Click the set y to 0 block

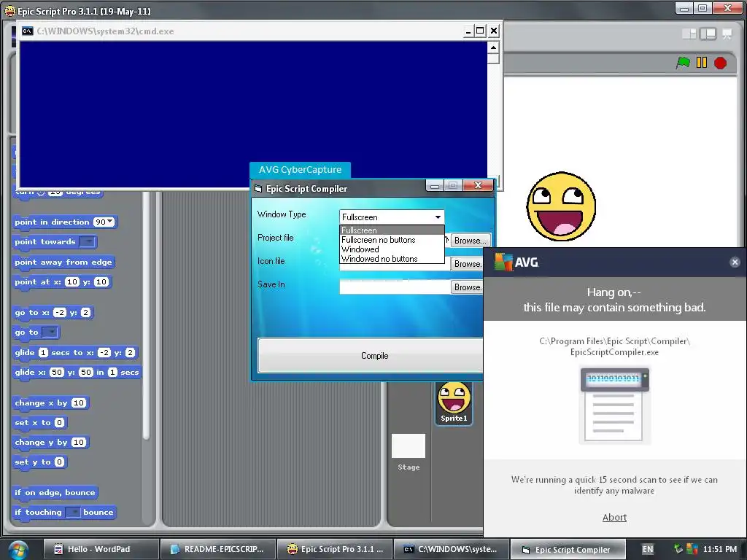coord(39,462)
